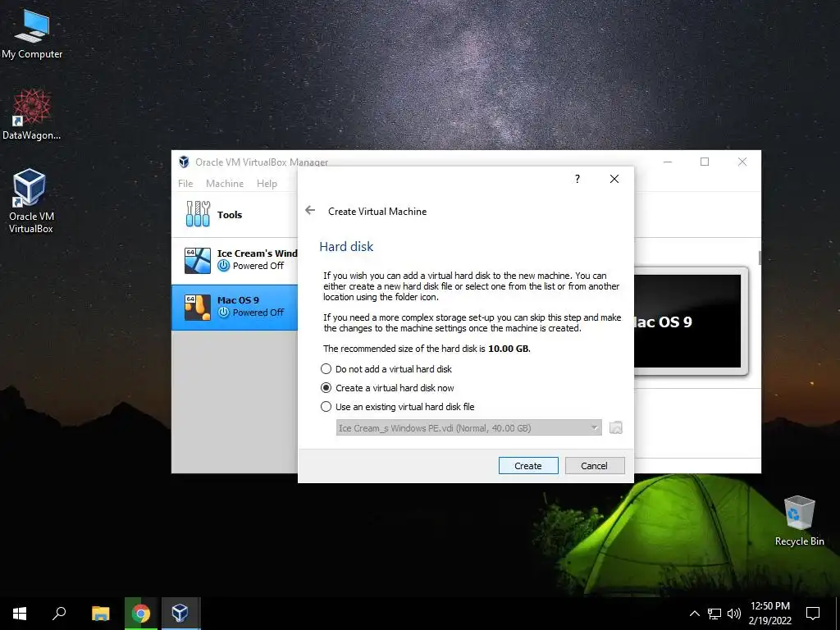840x630 pixels.
Task: Click the dialog help question mark
Action: click(577, 179)
